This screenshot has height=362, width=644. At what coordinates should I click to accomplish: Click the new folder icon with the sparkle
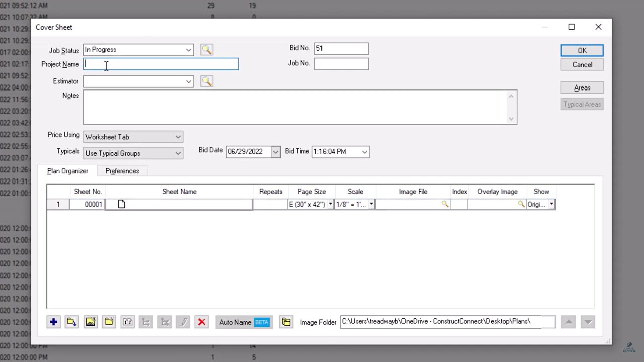109,322
